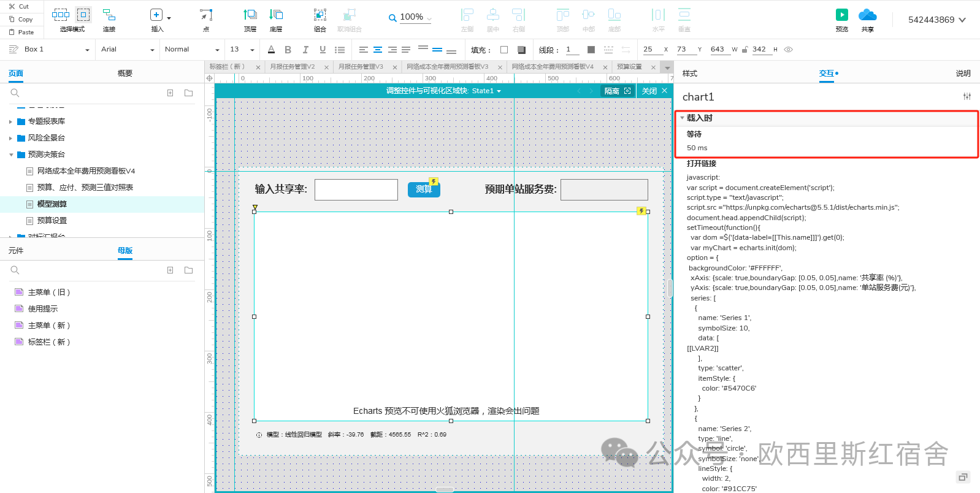Toggle bold text formatting
Viewport: 980px width, 493px height.
tap(288, 50)
